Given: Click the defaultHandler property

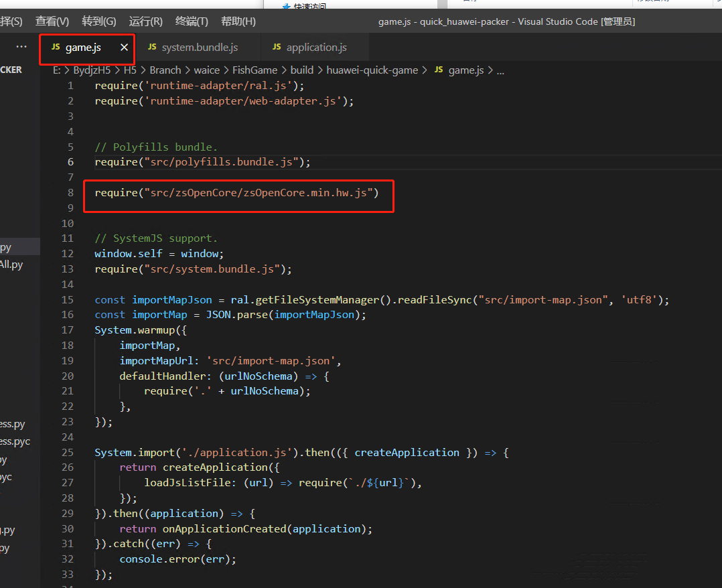Looking at the screenshot, I should [x=162, y=376].
